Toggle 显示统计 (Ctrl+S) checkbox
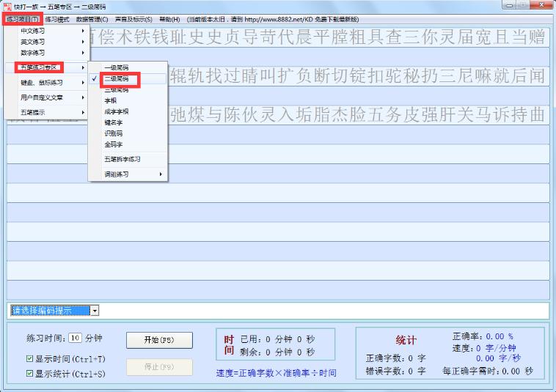Viewport: 556px width, 392px height. click(x=30, y=373)
